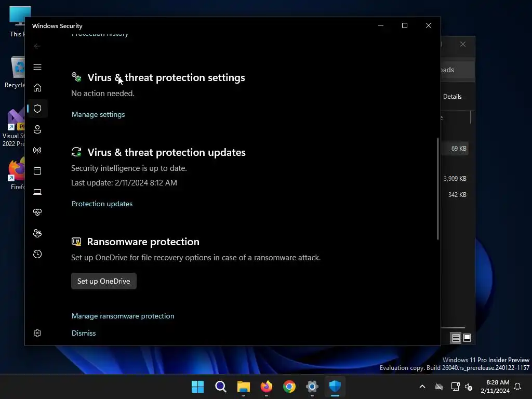Click the Ransomware protection warning icon
The height and width of the screenshot is (399, 532).
(x=76, y=242)
